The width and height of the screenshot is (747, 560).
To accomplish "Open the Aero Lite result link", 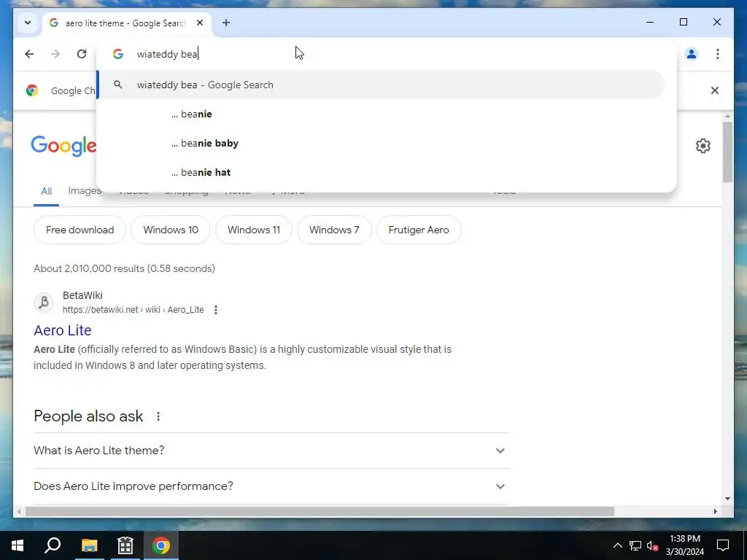I will tap(63, 330).
